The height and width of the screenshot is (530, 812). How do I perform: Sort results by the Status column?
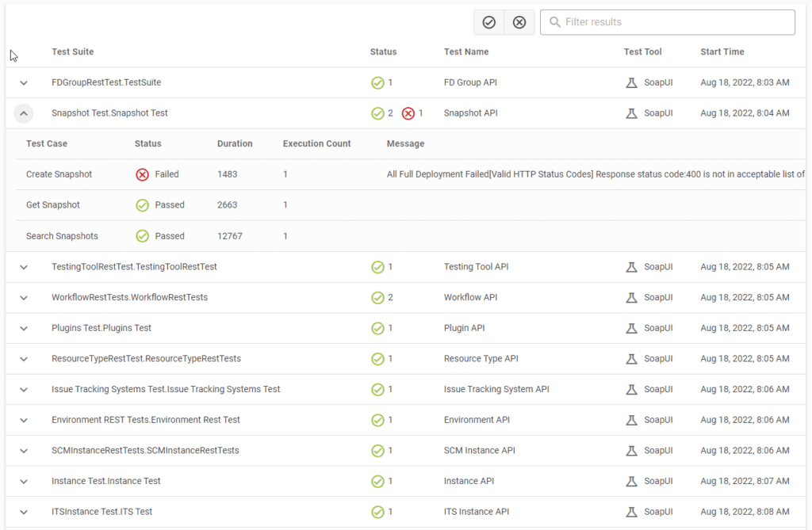pos(383,51)
